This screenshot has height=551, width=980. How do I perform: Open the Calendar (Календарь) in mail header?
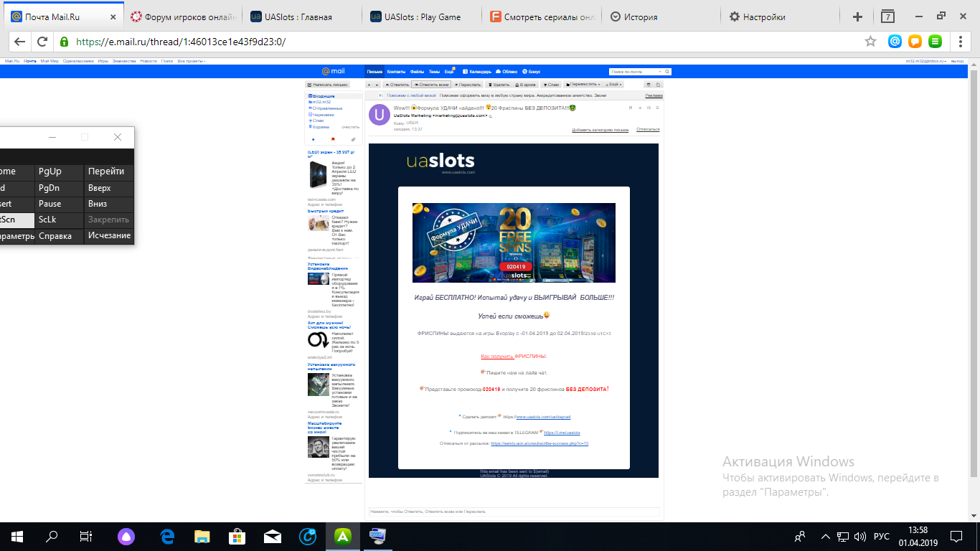pos(477,72)
